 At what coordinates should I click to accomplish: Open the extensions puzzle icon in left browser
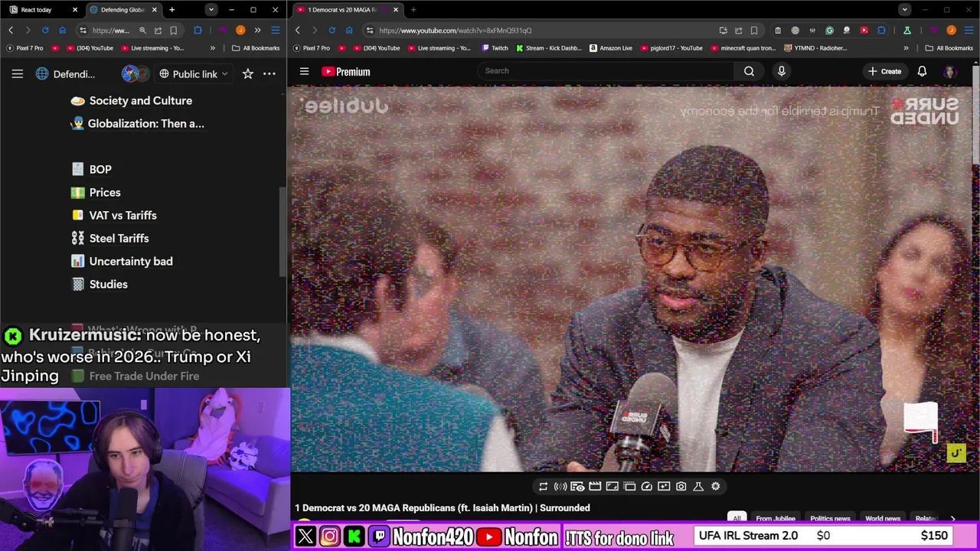point(198,30)
